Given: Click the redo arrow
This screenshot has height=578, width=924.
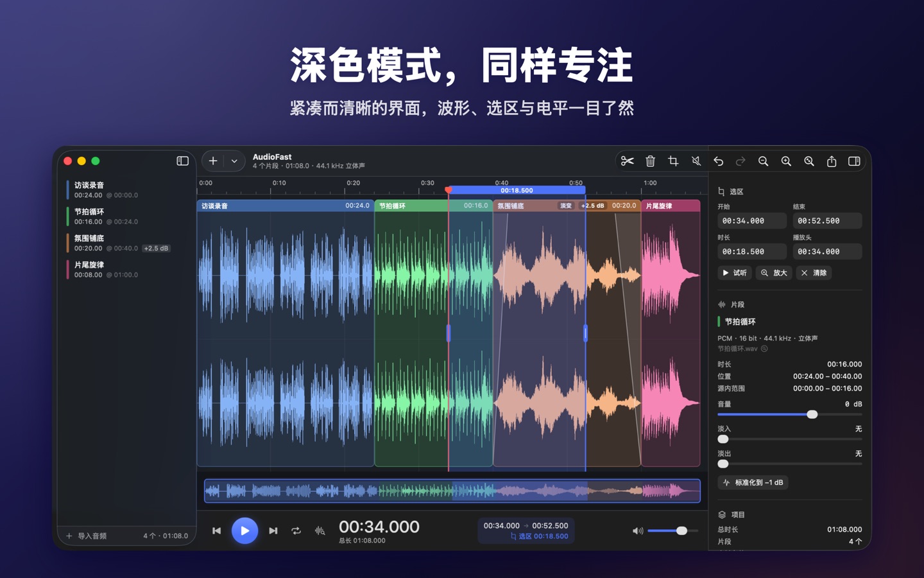Looking at the screenshot, I should [x=740, y=161].
